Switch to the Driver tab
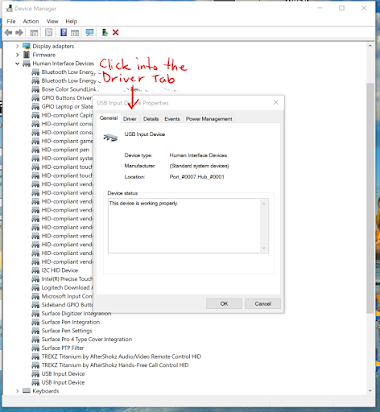The width and height of the screenshot is (380, 412). tap(130, 119)
